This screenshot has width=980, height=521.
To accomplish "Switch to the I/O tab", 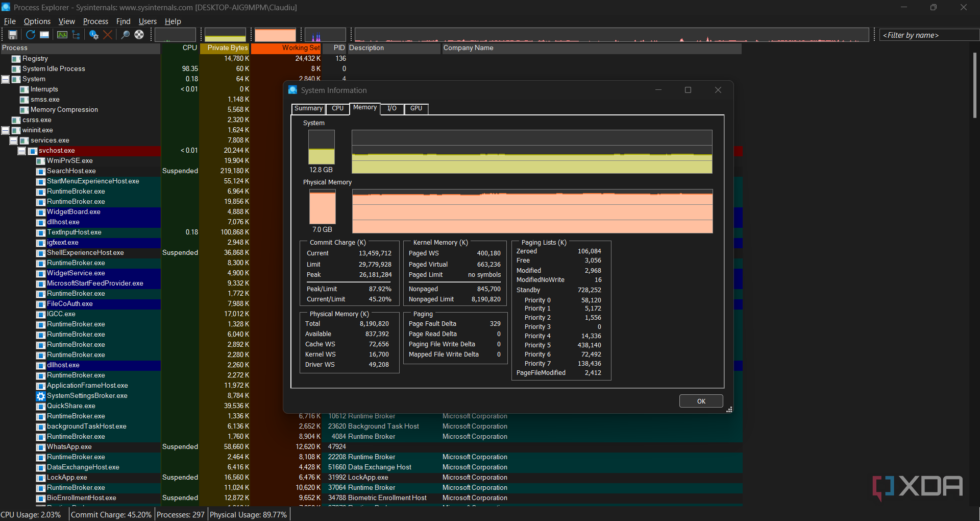I will (x=391, y=108).
